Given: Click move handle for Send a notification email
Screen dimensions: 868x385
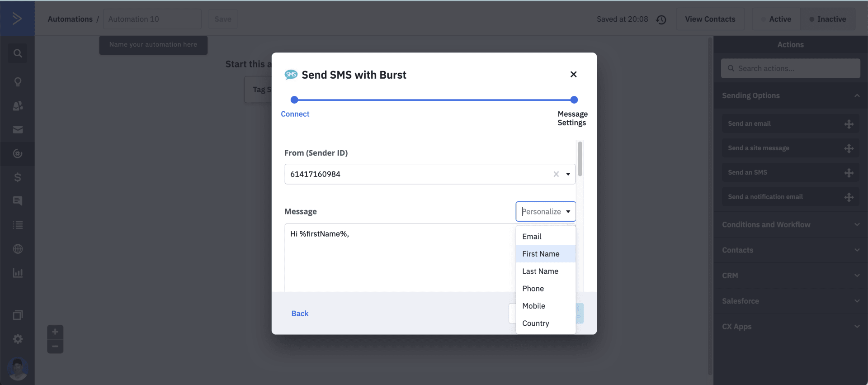Looking at the screenshot, I should (x=849, y=197).
